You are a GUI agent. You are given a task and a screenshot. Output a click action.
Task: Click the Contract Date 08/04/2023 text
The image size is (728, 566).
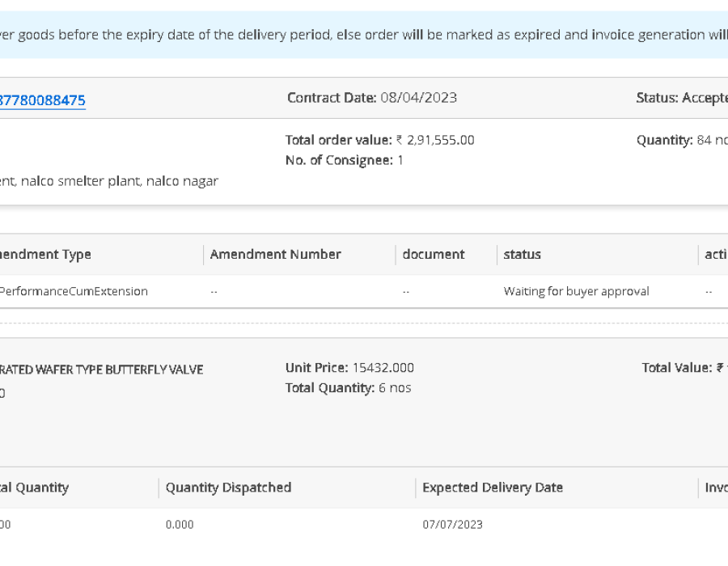coord(372,98)
